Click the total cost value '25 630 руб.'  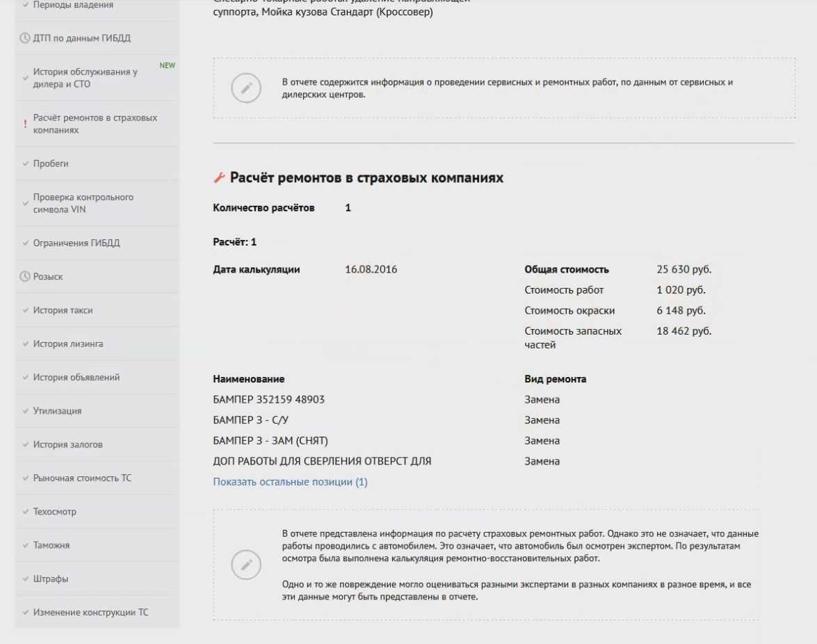683,269
